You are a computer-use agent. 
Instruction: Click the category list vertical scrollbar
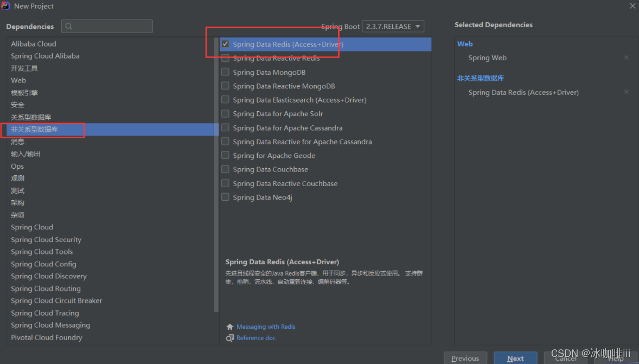pyautogui.click(x=216, y=175)
